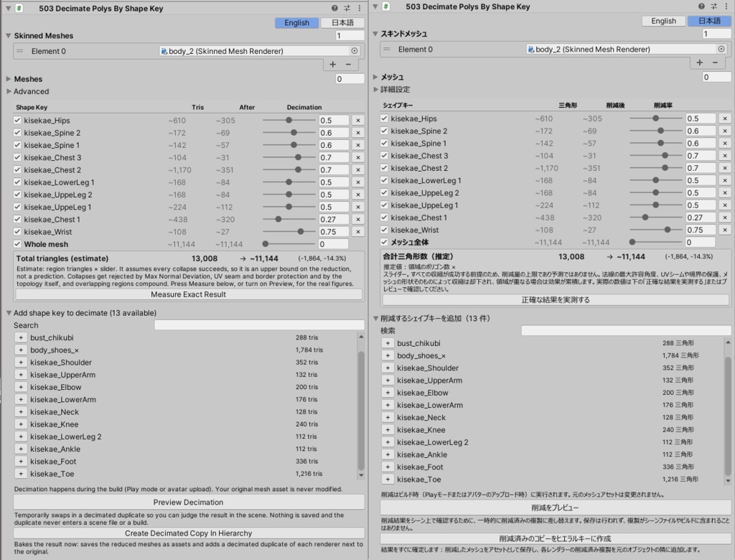The image size is (735, 560).
Task: Toggle Whole mesh checkbox in left panel
Action: pos(17,244)
